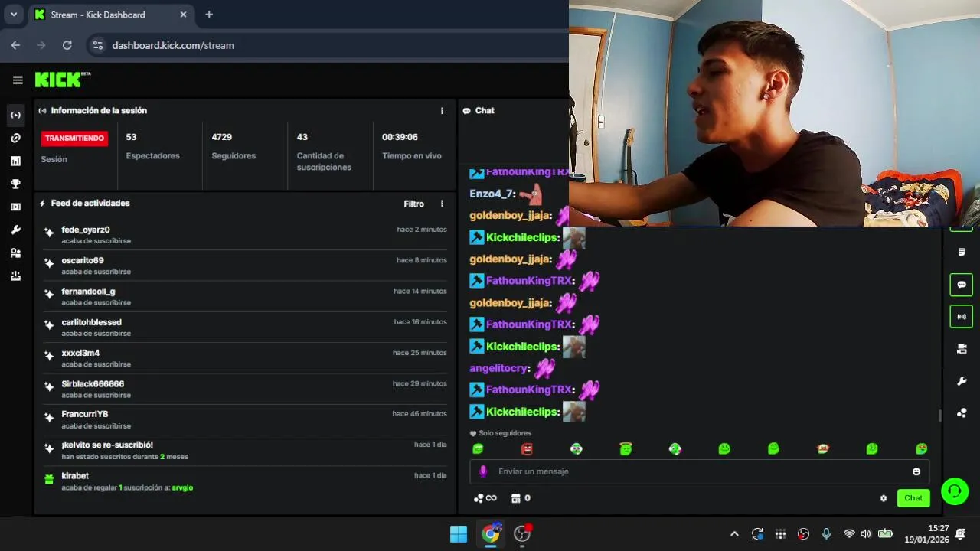Toggle the chat bubble panel on right bar
Viewport: 980px width, 551px height.
pos(962,285)
